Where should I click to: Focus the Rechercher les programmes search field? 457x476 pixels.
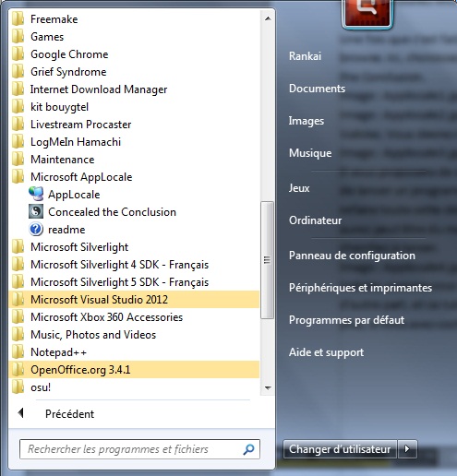click(131, 449)
